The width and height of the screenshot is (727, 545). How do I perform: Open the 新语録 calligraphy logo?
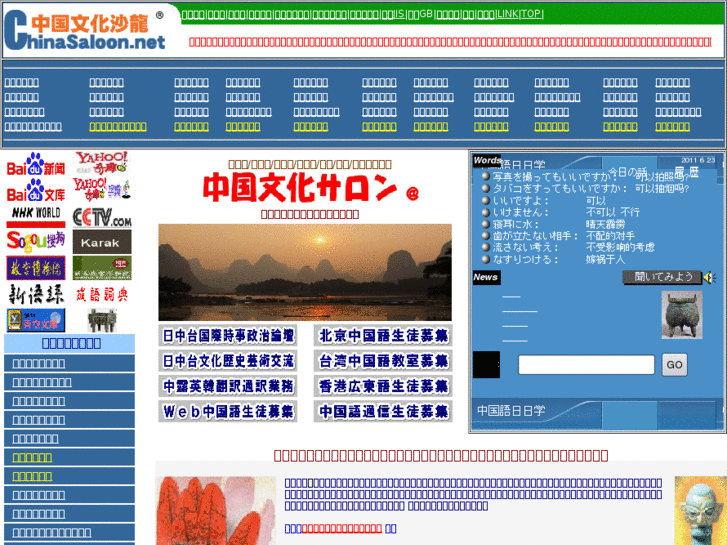click(x=36, y=294)
